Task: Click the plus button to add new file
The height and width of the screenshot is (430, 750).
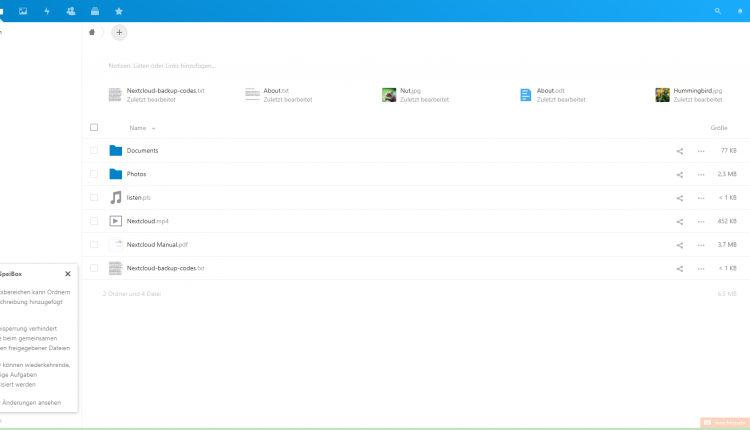Action: tap(119, 32)
